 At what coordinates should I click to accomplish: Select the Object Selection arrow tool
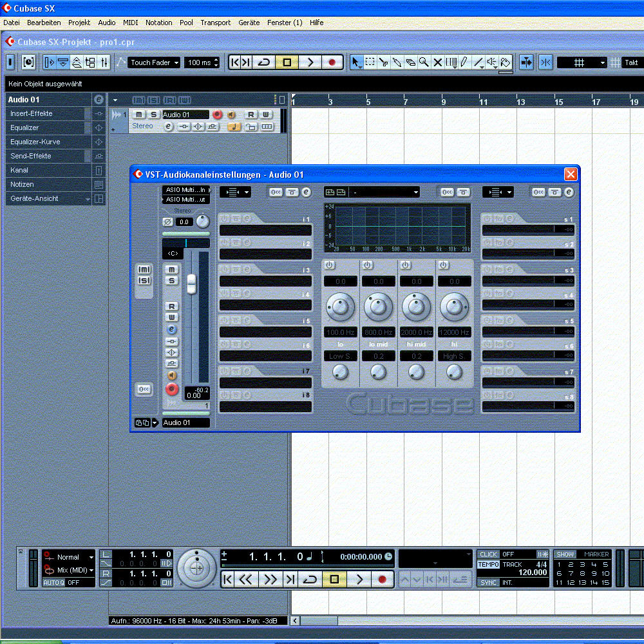click(x=355, y=62)
